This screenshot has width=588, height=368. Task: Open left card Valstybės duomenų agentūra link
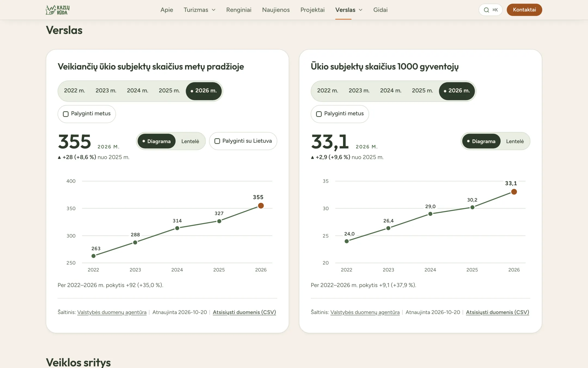point(112,312)
